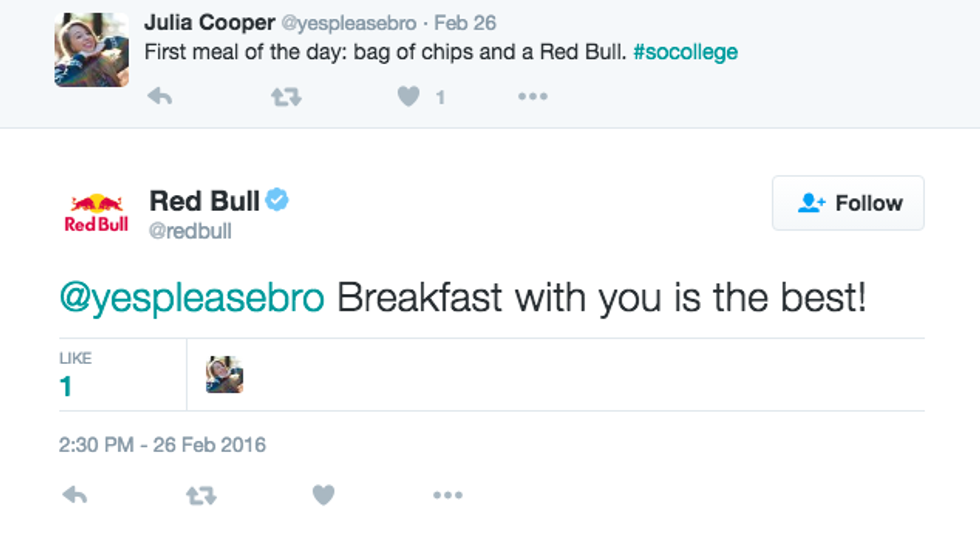
Task: Click the Red Bull verified badge
Action: (x=277, y=200)
